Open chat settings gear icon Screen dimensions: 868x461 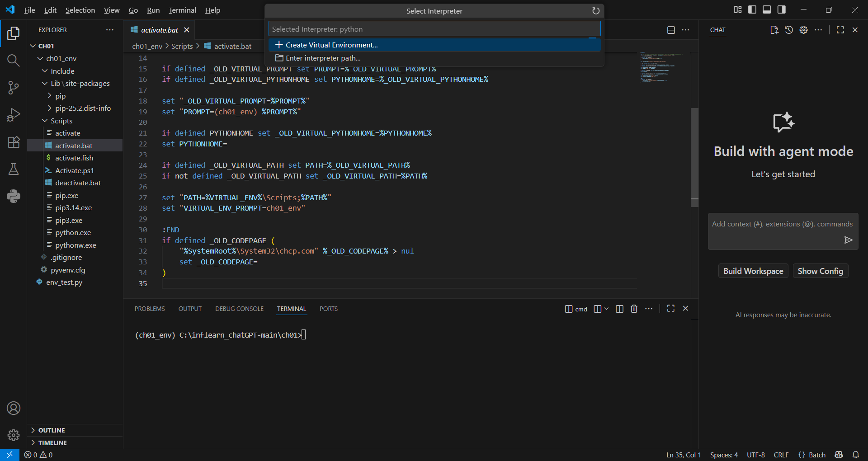[x=803, y=30]
